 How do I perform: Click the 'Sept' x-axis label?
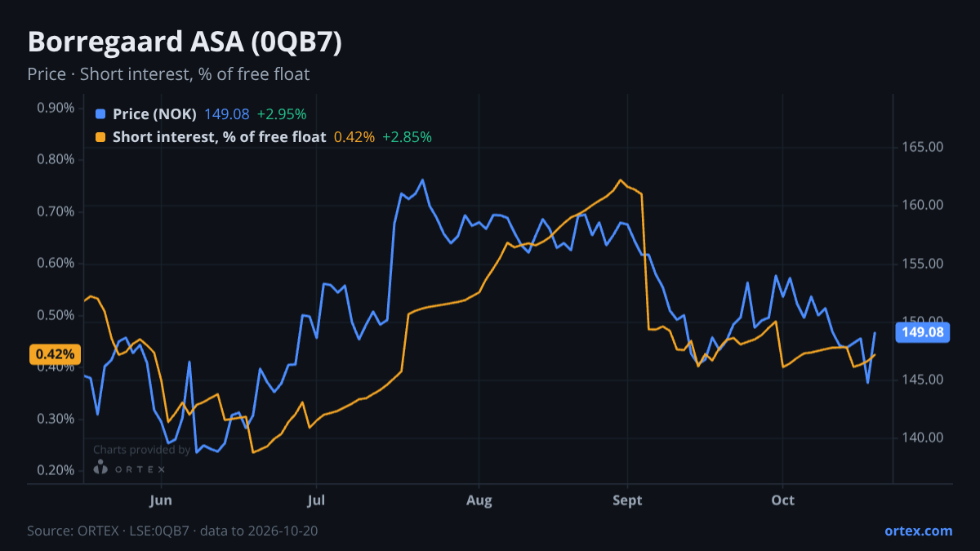(x=627, y=500)
